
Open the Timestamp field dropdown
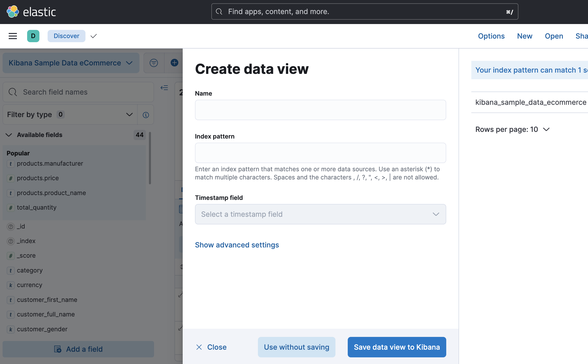pos(320,214)
